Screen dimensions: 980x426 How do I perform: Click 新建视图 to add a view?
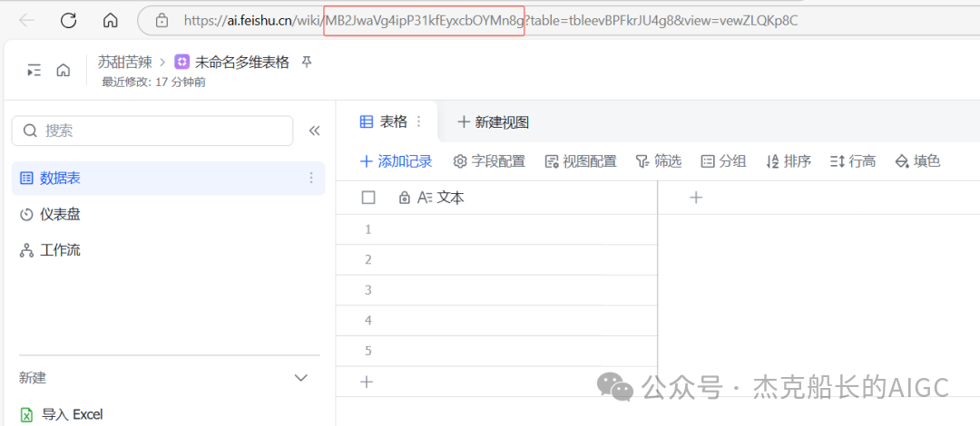494,122
